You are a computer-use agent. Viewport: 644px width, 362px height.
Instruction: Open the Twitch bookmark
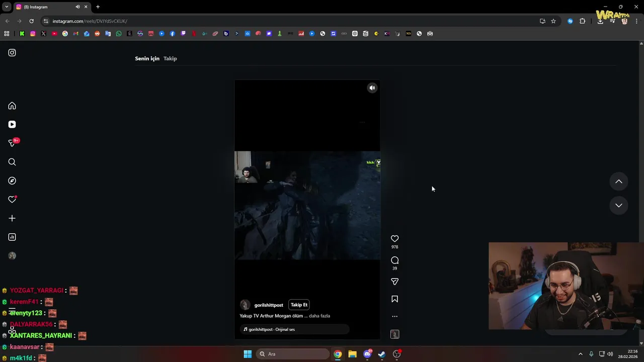click(x=183, y=34)
